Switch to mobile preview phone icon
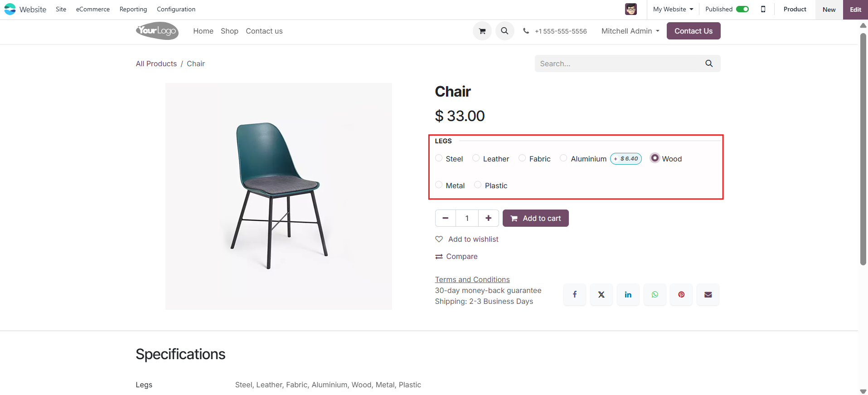Screen dimensions: 868x395 (763, 9)
